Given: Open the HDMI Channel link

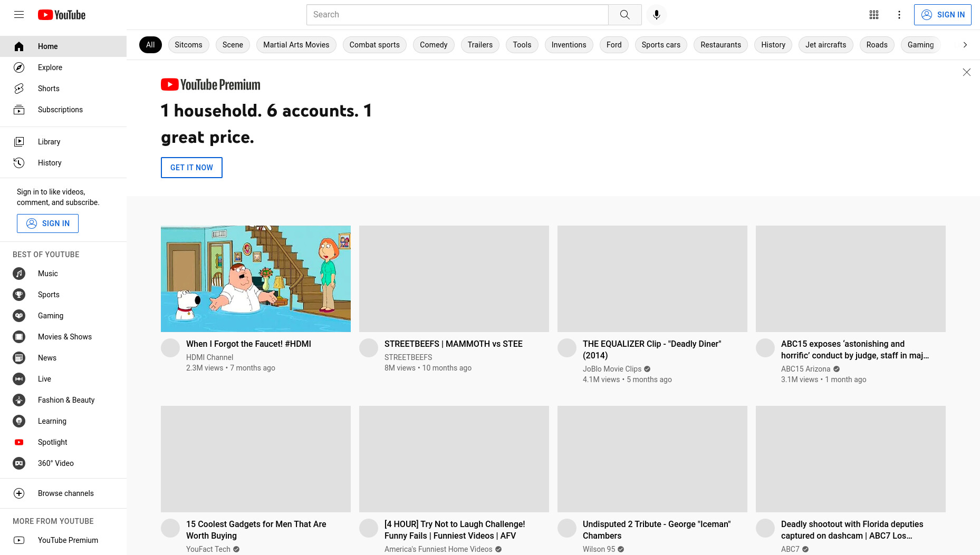Looking at the screenshot, I should tap(209, 357).
